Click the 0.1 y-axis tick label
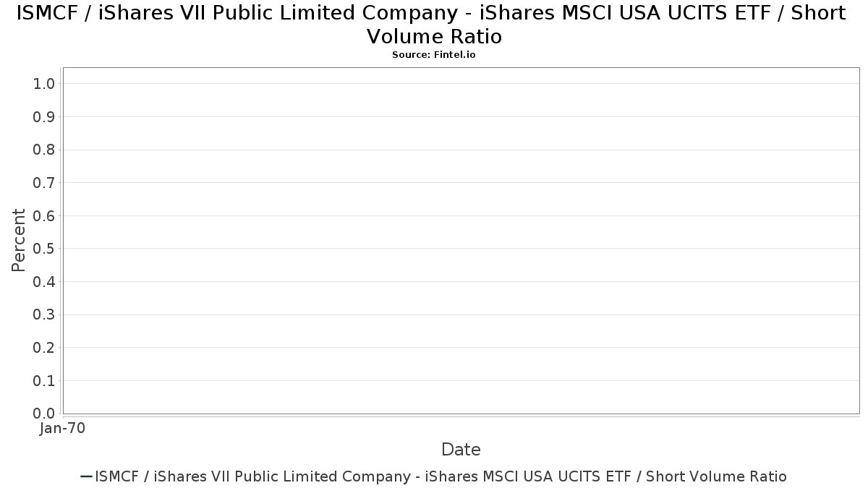 pos(44,381)
